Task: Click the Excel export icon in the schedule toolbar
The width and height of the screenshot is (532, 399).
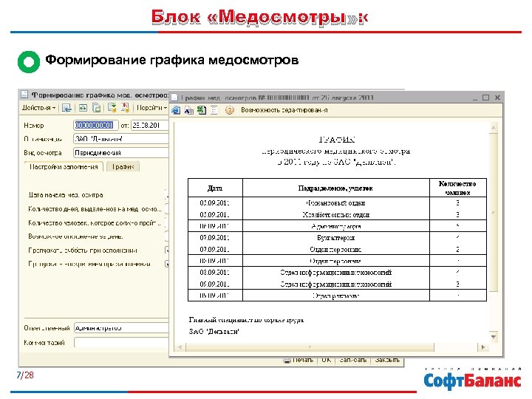Action: pyautogui.click(x=202, y=110)
